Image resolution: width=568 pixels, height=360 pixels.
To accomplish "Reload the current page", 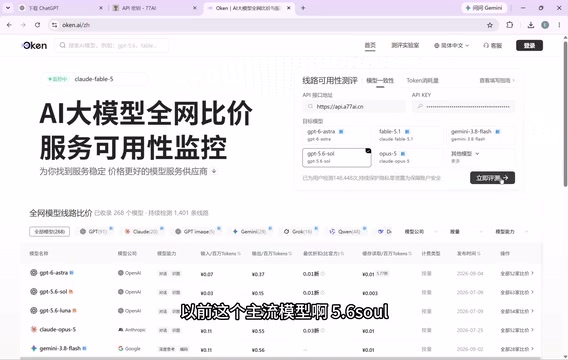I will point(37,25).
